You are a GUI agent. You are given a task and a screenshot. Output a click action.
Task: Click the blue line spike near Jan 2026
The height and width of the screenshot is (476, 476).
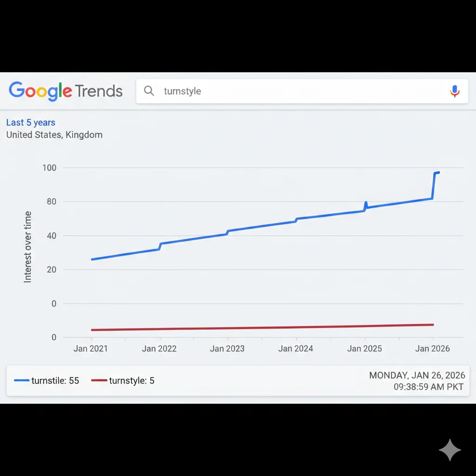434,185
